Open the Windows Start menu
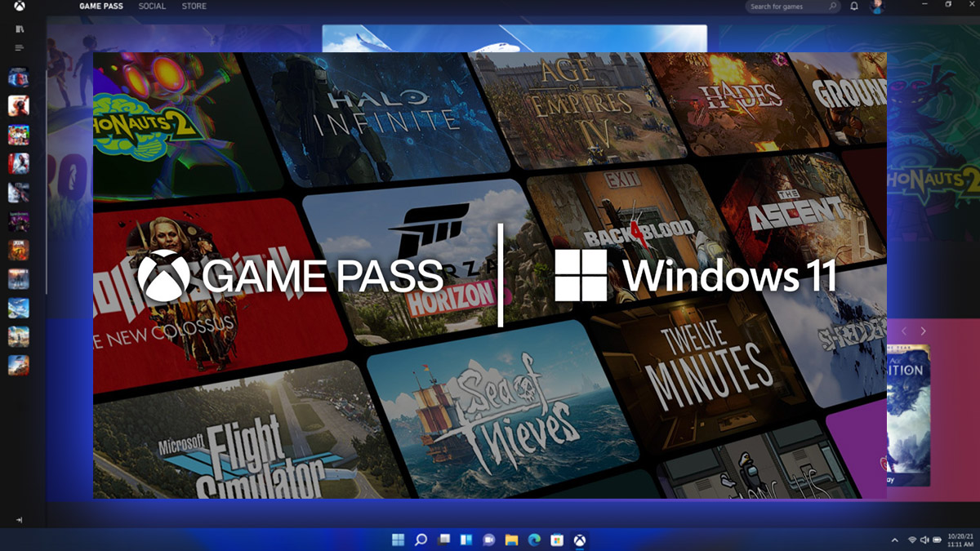 [x=398, y=540]
